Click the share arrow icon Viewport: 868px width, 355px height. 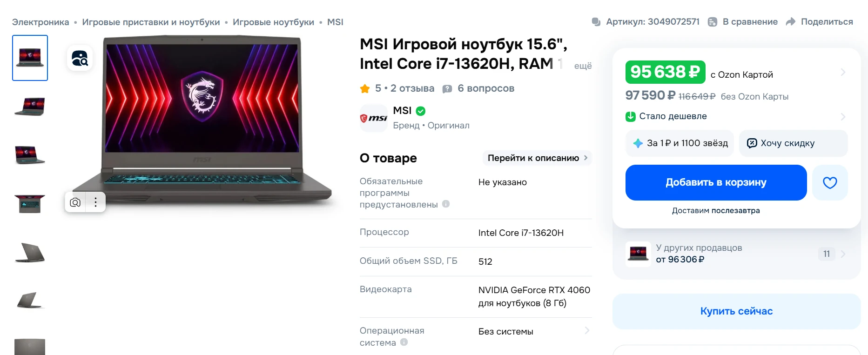tap(790, 22)
